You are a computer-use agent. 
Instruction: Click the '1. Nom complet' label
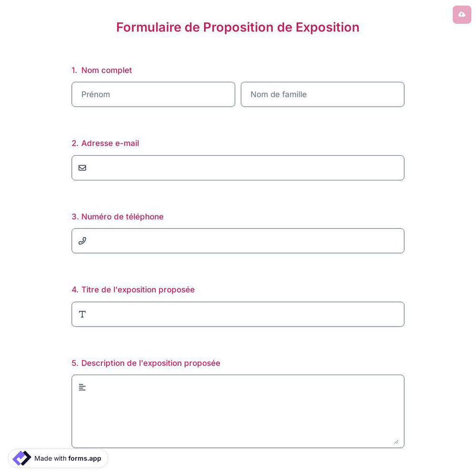[101, 70]
